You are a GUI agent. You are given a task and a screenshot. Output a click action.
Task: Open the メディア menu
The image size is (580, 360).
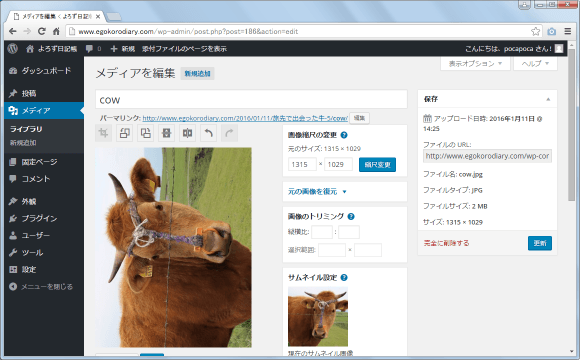click(x=44, y=110)
